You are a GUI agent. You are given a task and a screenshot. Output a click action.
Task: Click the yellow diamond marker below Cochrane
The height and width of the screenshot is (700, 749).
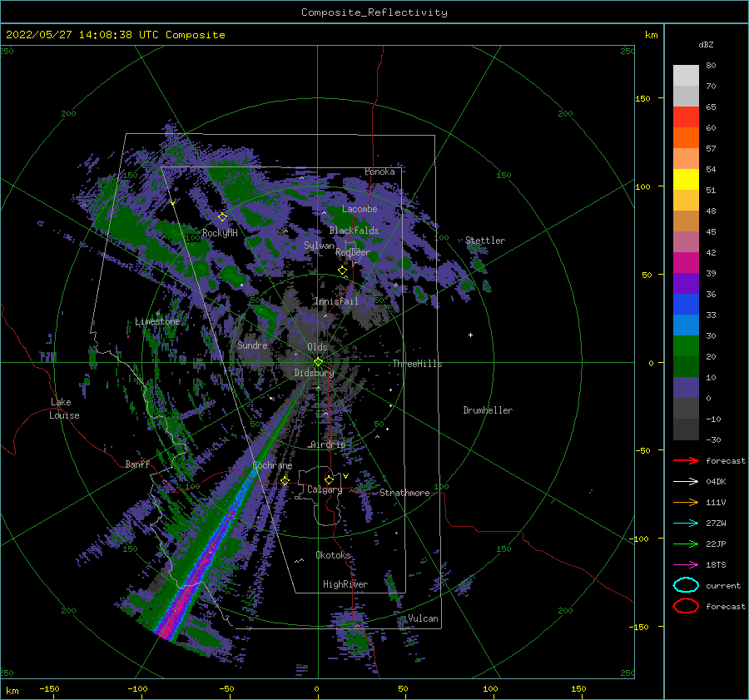[x=285, y=480]
